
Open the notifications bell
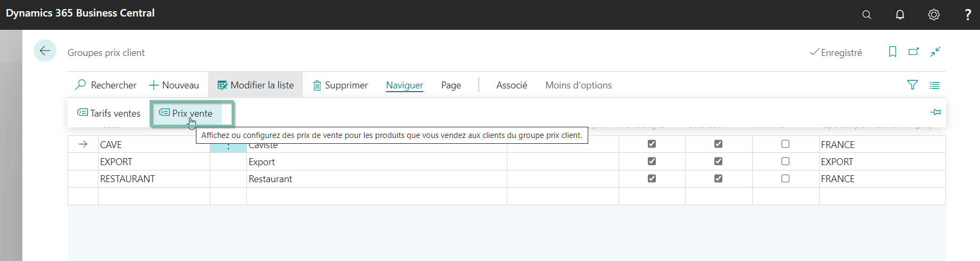point(900,15)
